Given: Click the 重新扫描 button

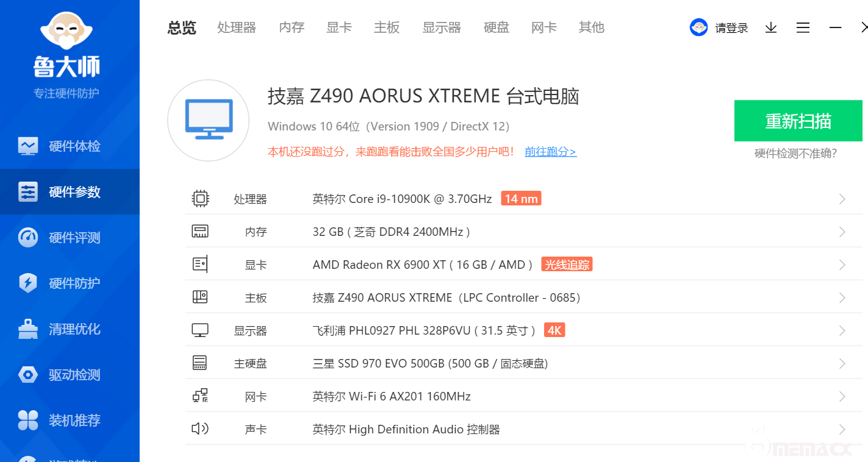Looking at the screenshot, I should tap(798, 121).
